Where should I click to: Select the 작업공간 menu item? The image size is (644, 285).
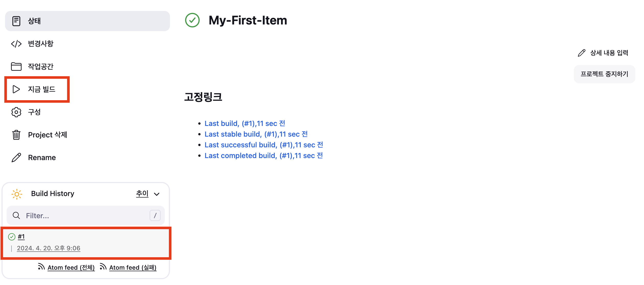click(x=41, y=67)
